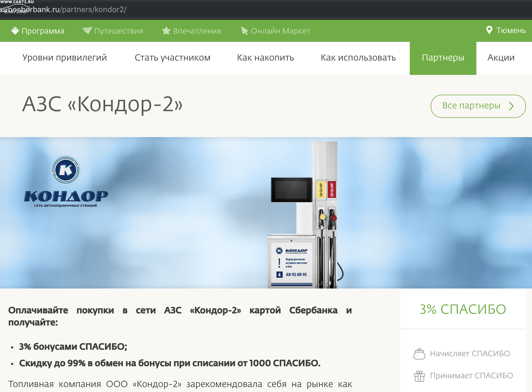Image resolution: width=532 pixels, height=392 pixels.
Task: Click the purse icon beside Начисляет СПАСИБО
Action: 419,354
